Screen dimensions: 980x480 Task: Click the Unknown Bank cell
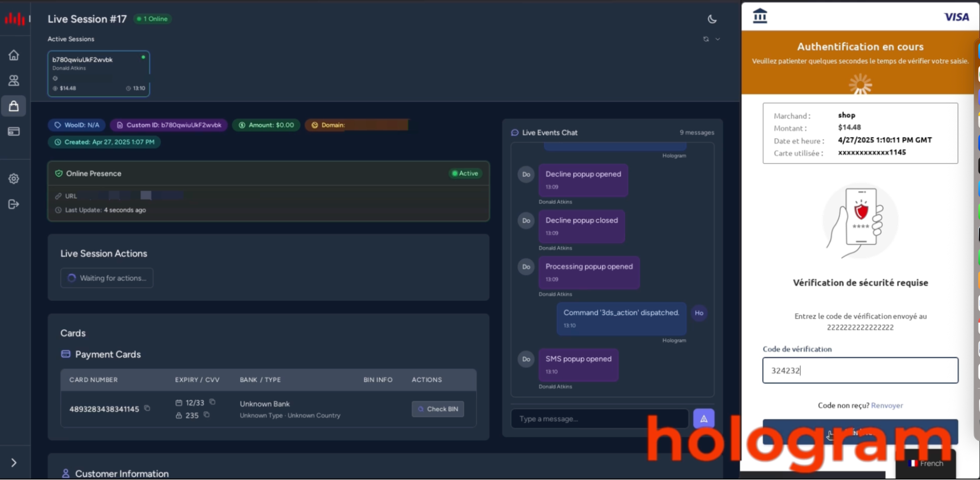(265, 404)
